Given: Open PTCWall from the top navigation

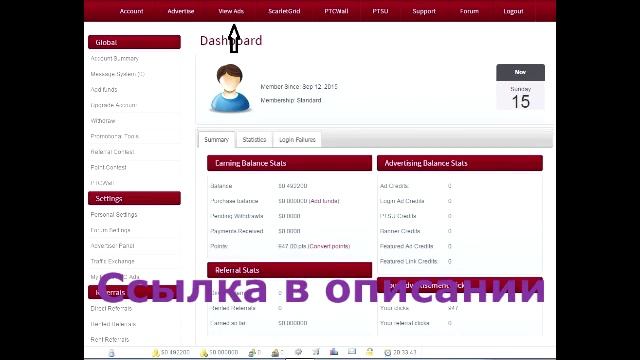Looking at the screenshot, I should (336, 11).
